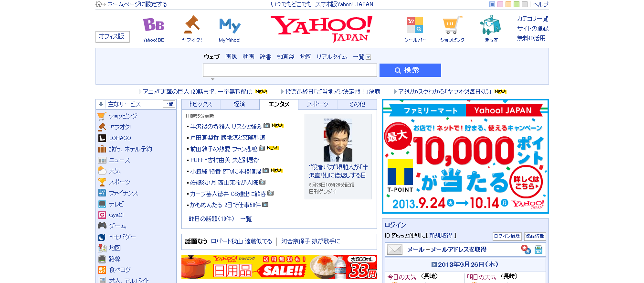Viewport: 644px width, 283px height.
Task: Click the ニュース icon in sidebar
Action: click(x=102, y=160)
